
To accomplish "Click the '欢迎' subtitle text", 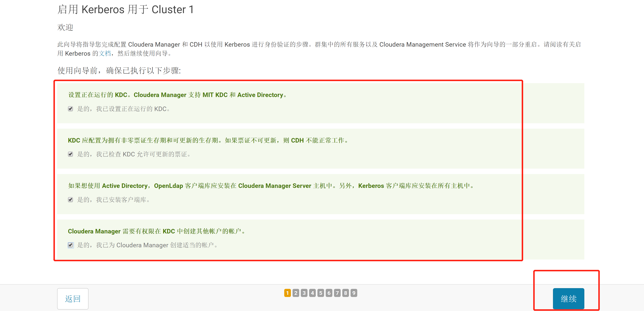I will pyautogui.click(x=65, y=27).
